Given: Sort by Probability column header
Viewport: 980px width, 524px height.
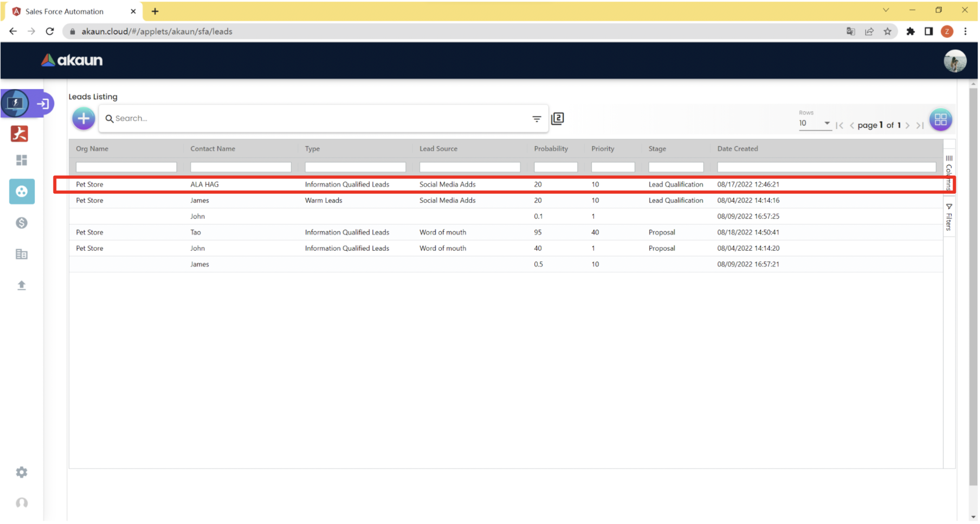Looking at the screenshot, I should click(x=551, y=148).
